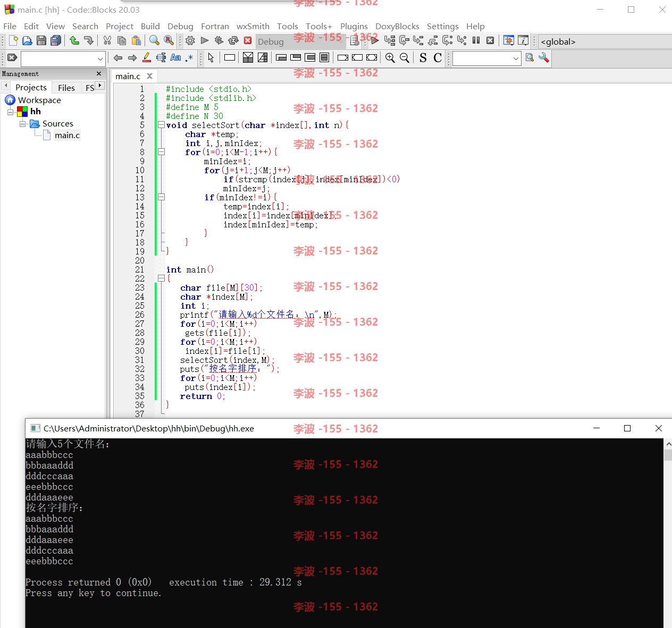
Task: Toggle regular expression (.*) search option
Action: 189,58
